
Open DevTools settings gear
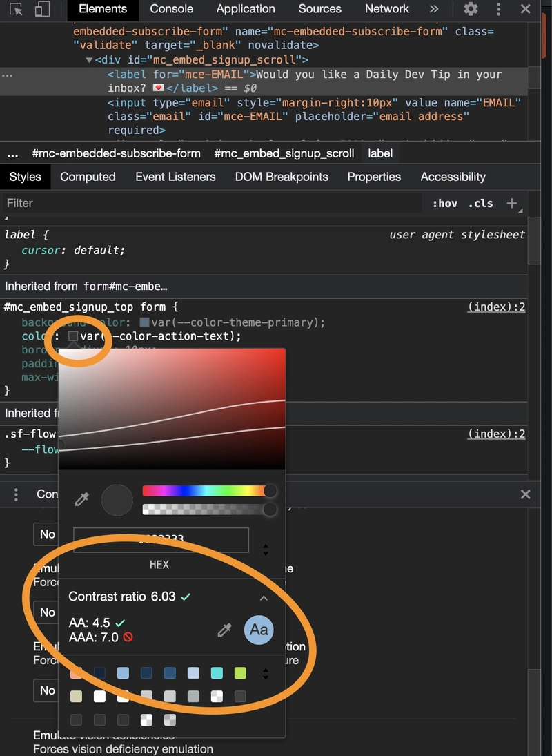coord(471,10)
